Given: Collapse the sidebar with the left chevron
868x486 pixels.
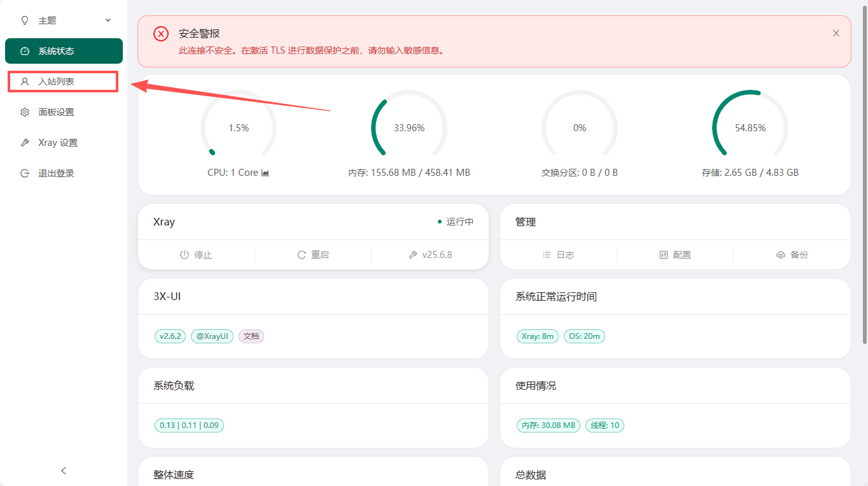Looking at the screenshot, I should tap(64, 471).
